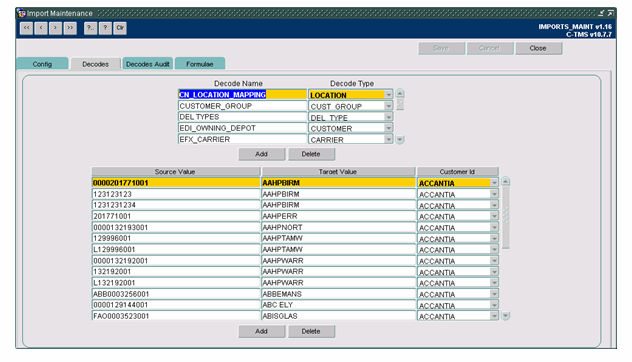Image resolution: width=632 pixels, height=362 pixels.
Task: Open Customer Id dropdown for FAO0003523001 row
Action: coord(494,316)
